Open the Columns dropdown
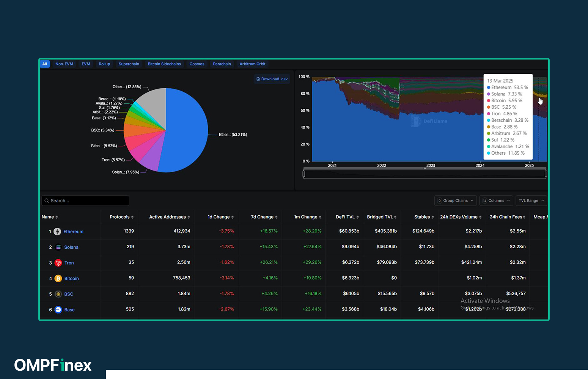The image size is (588, 379). (x=496, y=200)
